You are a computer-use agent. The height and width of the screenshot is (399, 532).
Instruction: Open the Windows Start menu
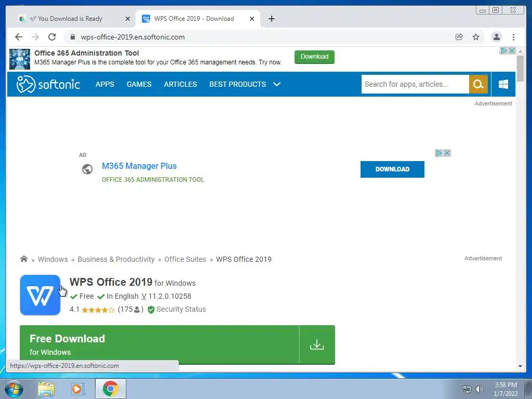coord(14,389)
